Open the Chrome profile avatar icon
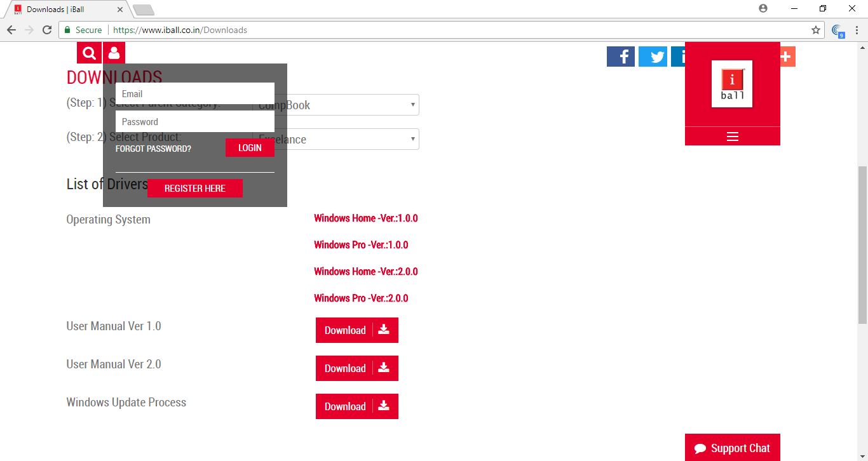 (x=763, y=8)
